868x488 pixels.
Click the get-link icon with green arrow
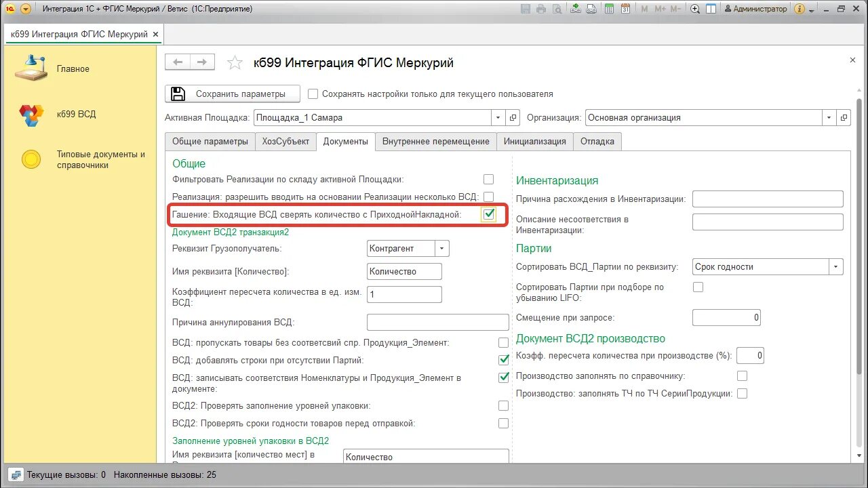pyautogui.click(x=576, y=9)
